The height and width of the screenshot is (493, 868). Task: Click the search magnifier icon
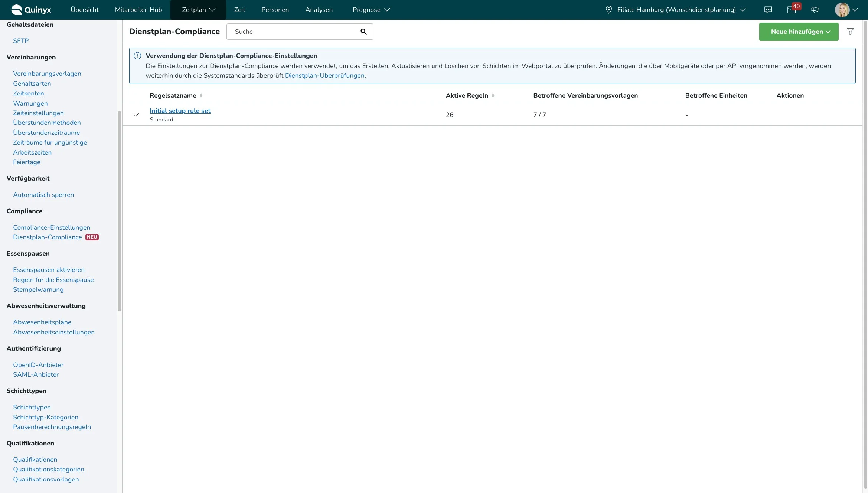click(x=363, y=32)
